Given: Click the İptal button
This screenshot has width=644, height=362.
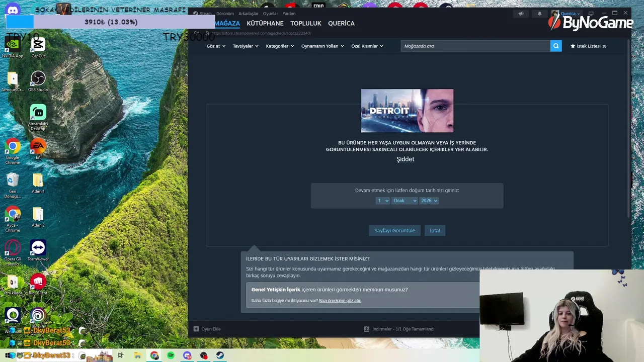Looking at the screenshot, I should pos(435,230).
